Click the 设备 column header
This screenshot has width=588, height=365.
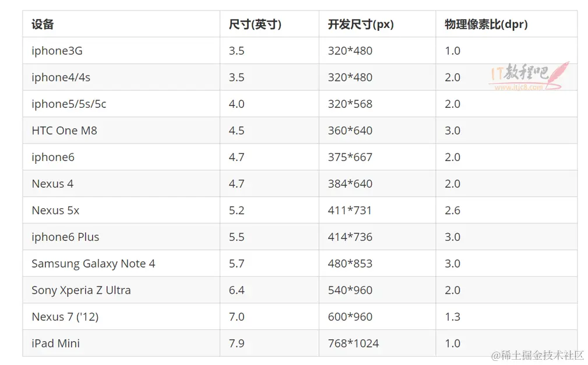[x=43, y=24]
